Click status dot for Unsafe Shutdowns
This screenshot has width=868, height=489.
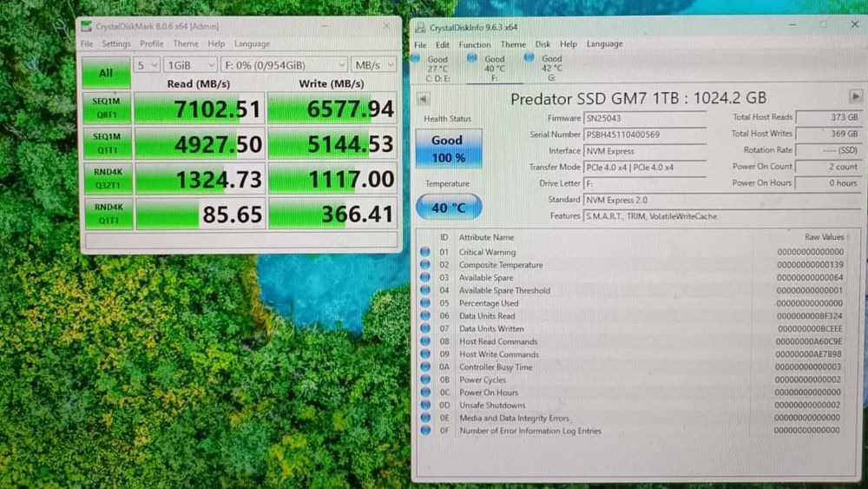[x=425, y=405]
